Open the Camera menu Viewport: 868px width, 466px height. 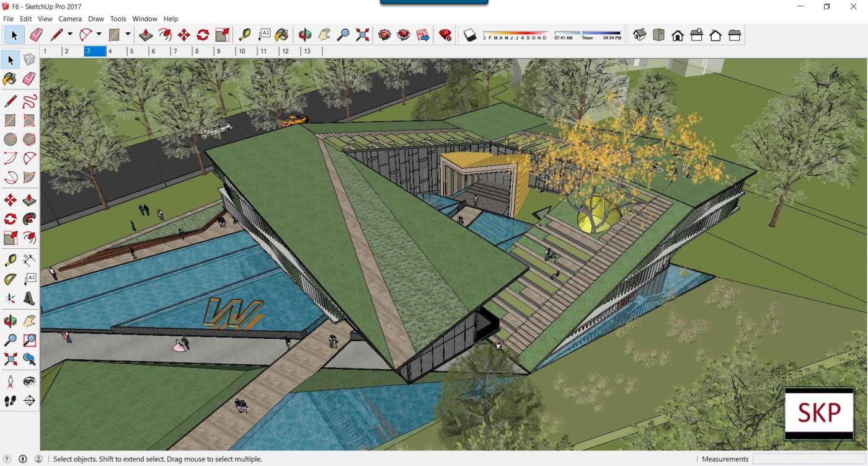click(x=70, y=19)
